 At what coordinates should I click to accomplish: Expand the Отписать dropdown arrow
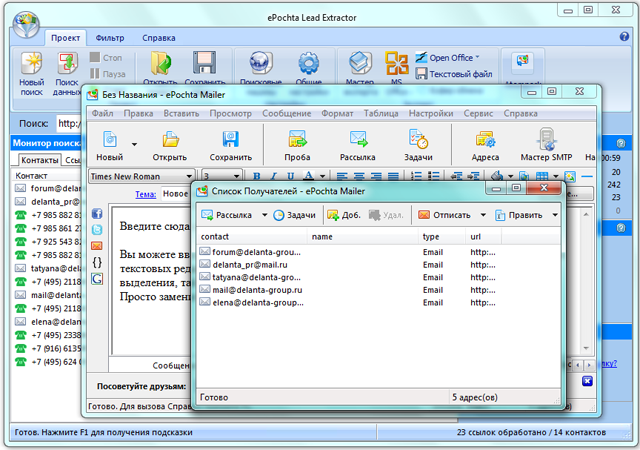click(483, 215)
